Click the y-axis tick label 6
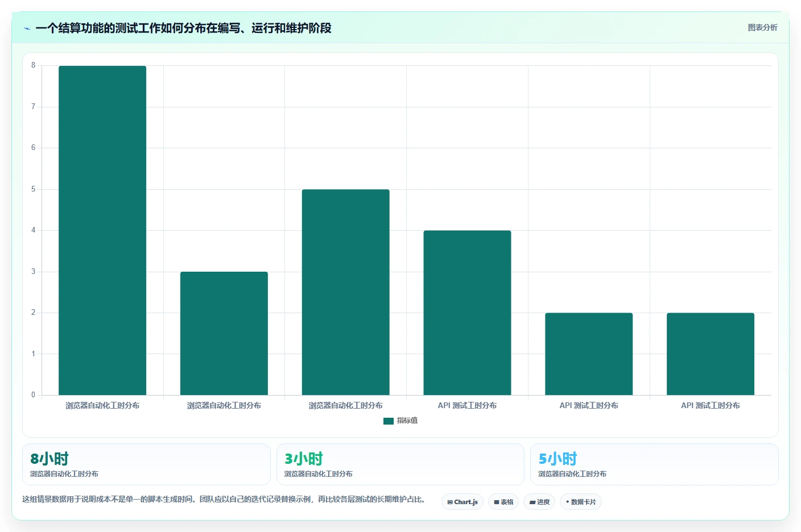 pos(33,148)
